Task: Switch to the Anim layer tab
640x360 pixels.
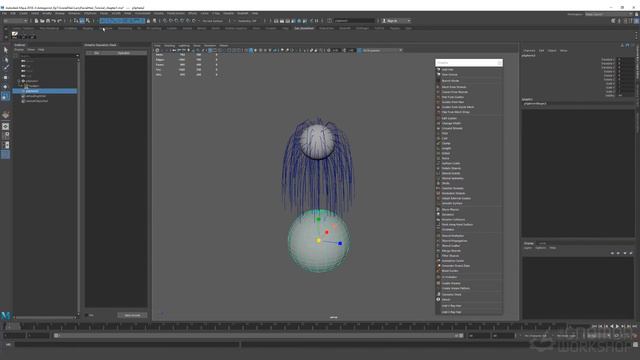Action: click(542, 243)
